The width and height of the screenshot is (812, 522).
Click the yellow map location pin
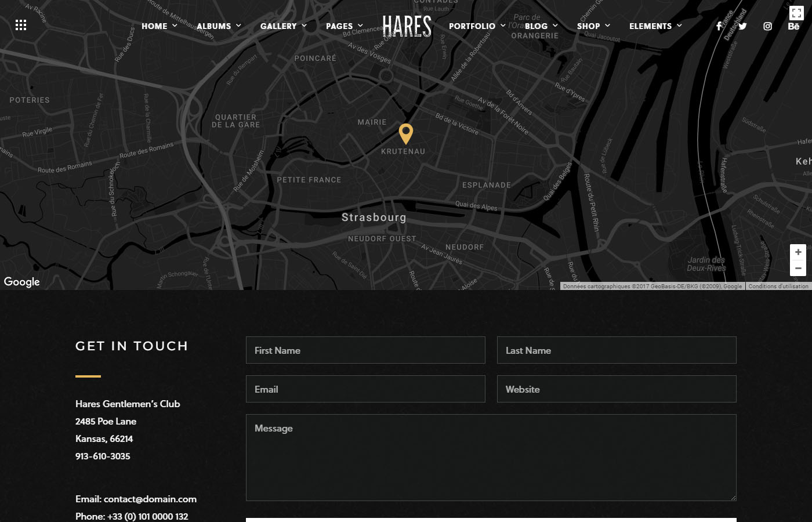(x=406, y=133)
